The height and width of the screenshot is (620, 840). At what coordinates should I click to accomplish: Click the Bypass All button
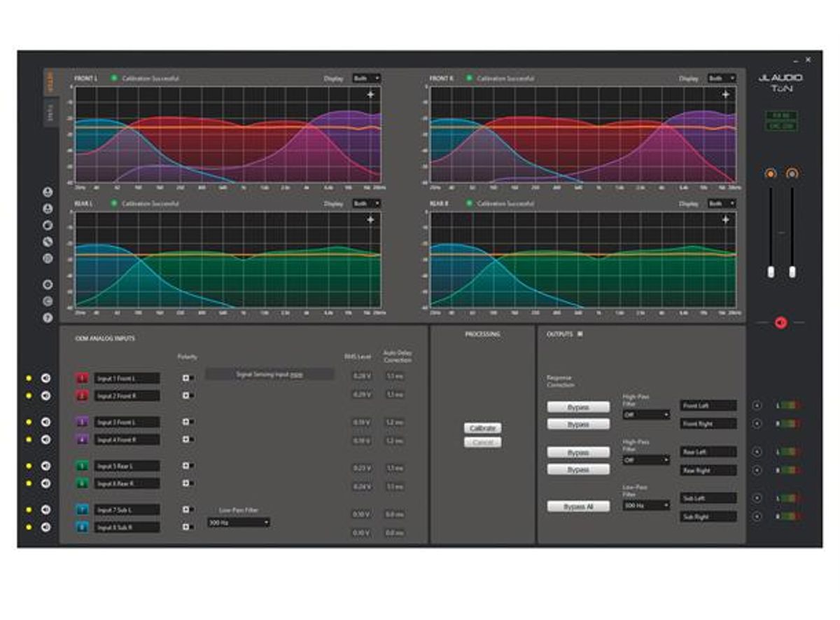point(578,507)
